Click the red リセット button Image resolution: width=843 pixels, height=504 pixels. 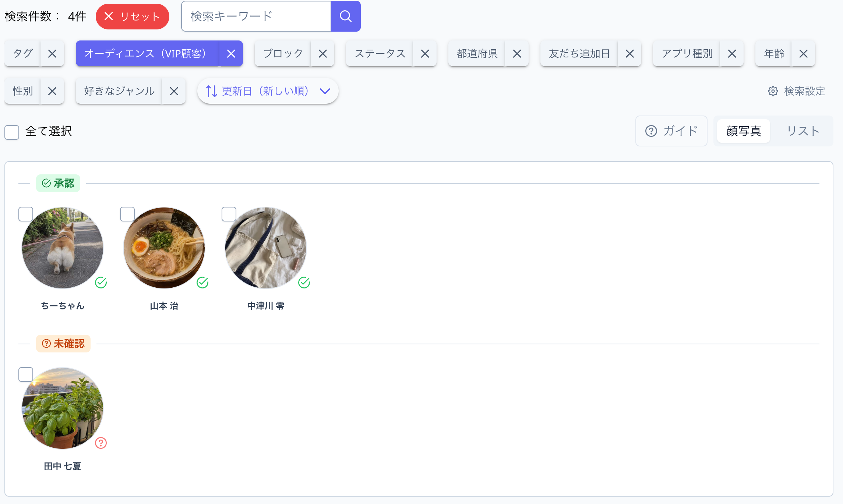click(133, 16)
